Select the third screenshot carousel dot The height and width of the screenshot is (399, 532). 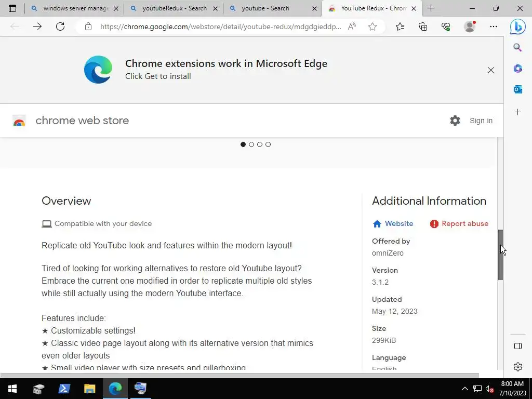tap(260, 144)
